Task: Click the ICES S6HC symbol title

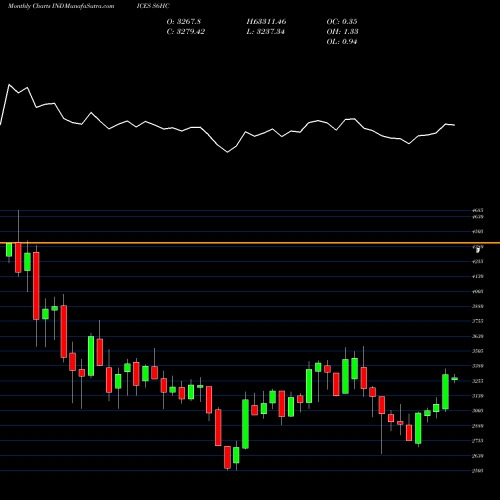Action: pos(153,6)
